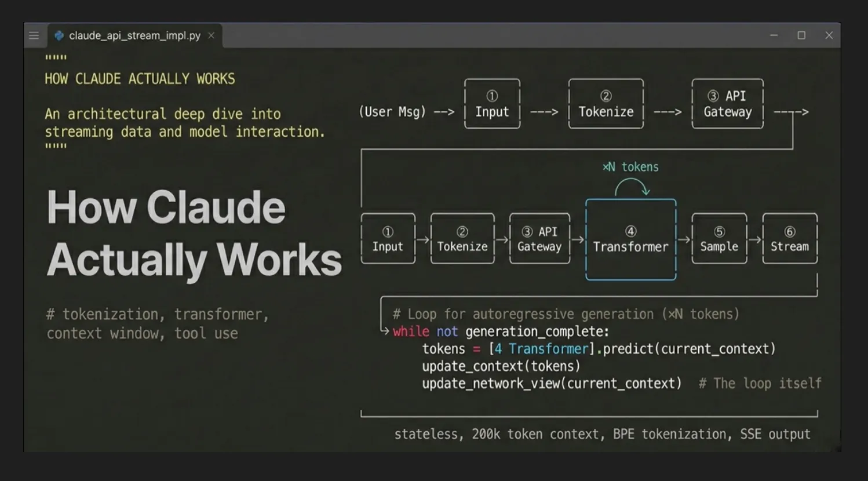This screenshot has height=481, width=868.
Task: Close the claude_api_stream_impl.py tab with its X
Action: pyautogui.click(x=212, y=35)
